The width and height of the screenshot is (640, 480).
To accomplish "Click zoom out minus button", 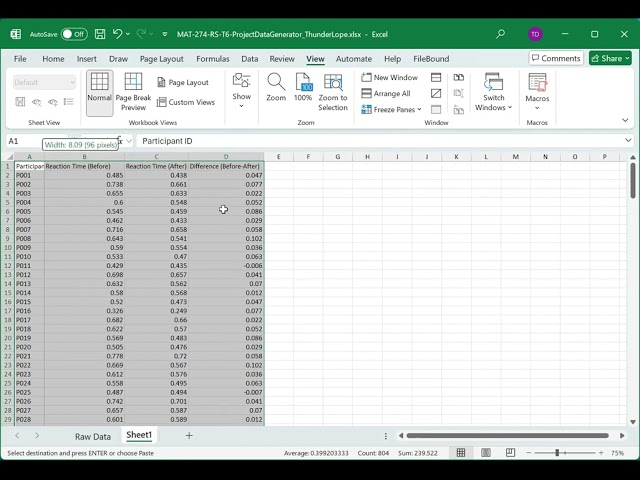I will click(x=529, y=453).
